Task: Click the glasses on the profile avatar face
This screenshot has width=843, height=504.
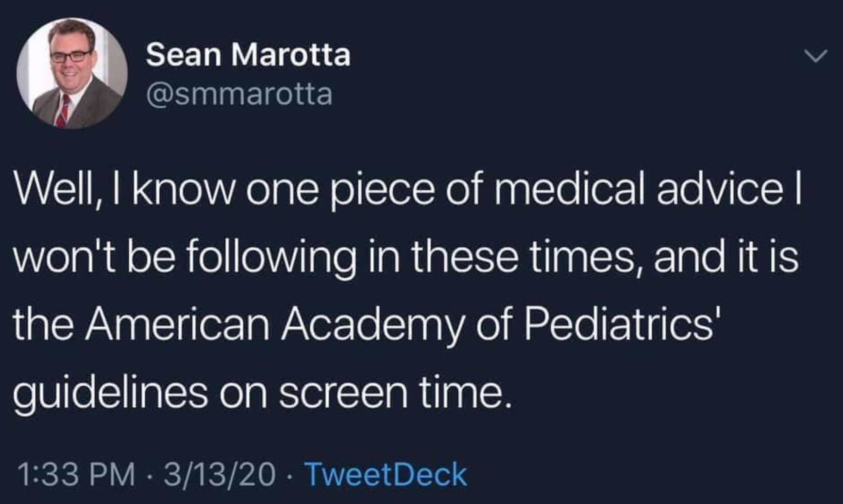Action: click(x=70, y=56)
